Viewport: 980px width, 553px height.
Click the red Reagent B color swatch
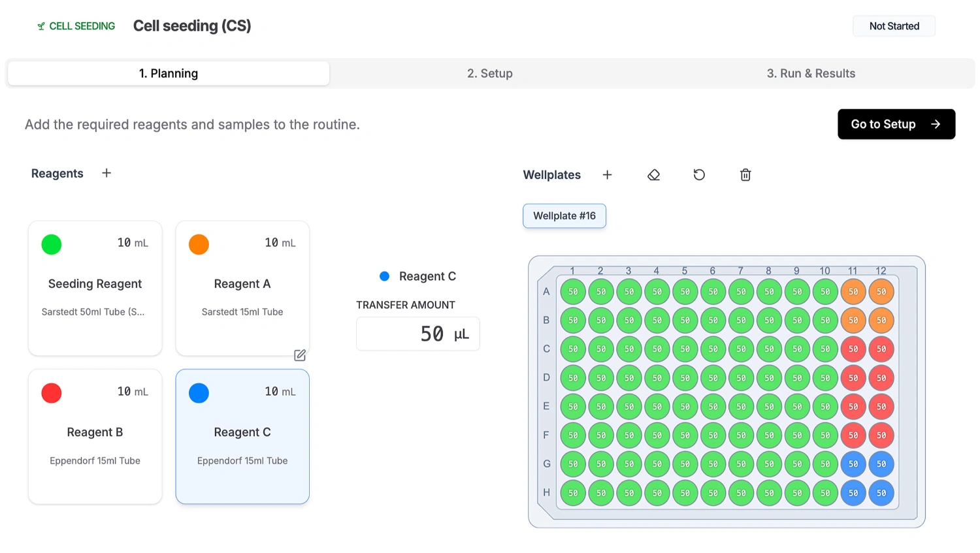pyautogui.click(x=52, y=393)
